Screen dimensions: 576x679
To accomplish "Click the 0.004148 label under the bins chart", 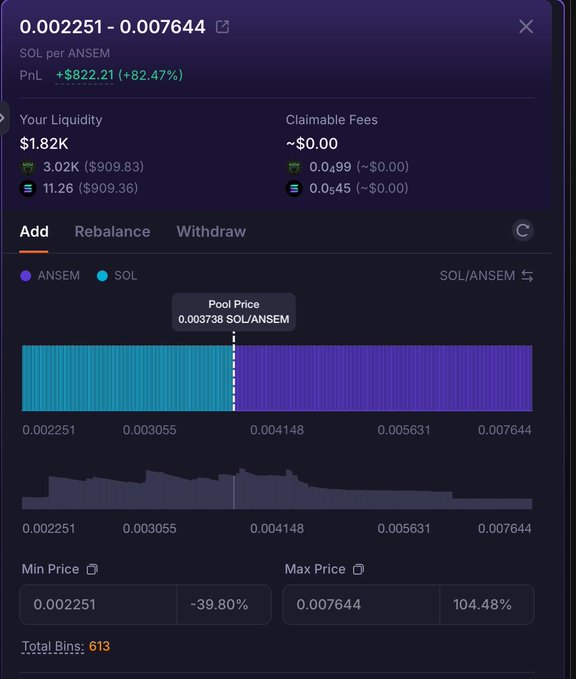I will pos(277,430).
